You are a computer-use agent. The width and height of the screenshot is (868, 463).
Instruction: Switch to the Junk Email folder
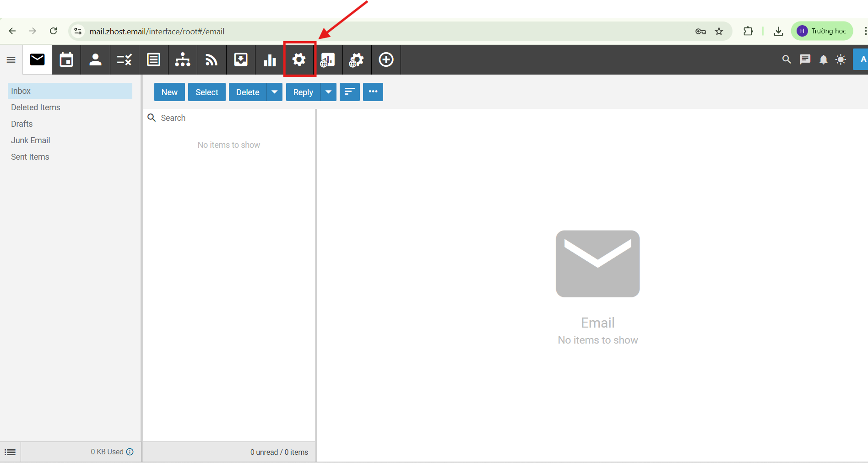click(x=30, y=140)
